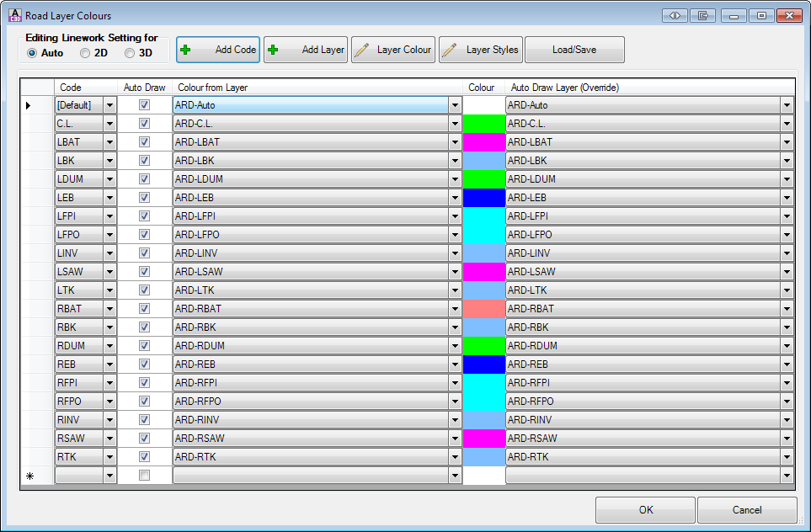Open Auto Draw Layer dropdown in RBK row
This screenshot has height=532, width=811.
787,327
